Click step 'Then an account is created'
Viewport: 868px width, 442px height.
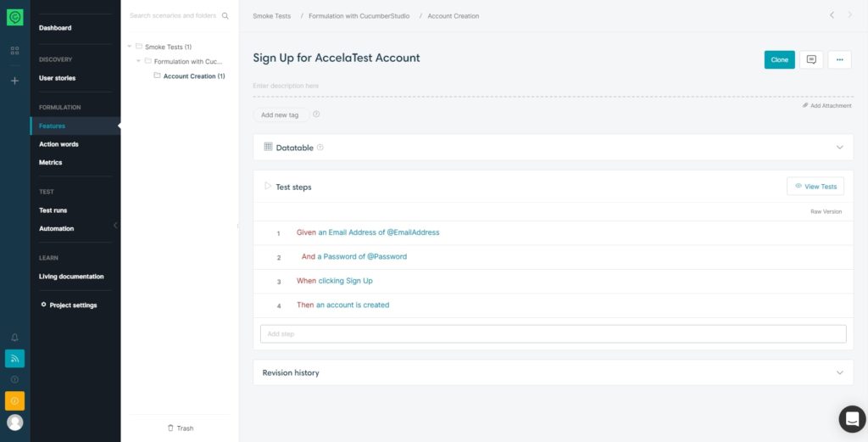[343, 305]
